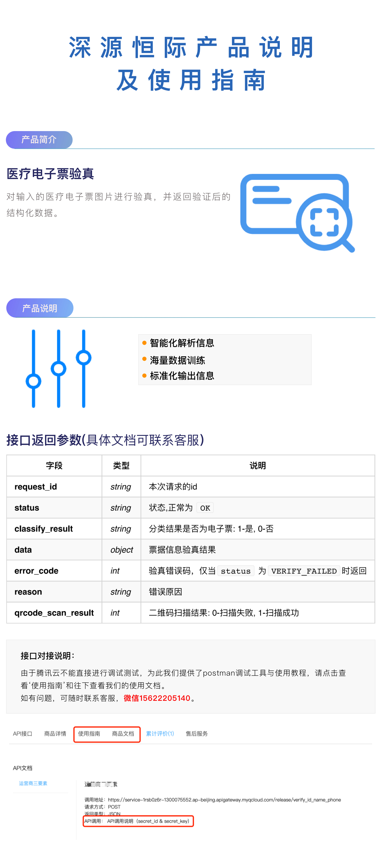Screen dimensions: 380x868
Task: Click the status field cell
Action: 54,508
